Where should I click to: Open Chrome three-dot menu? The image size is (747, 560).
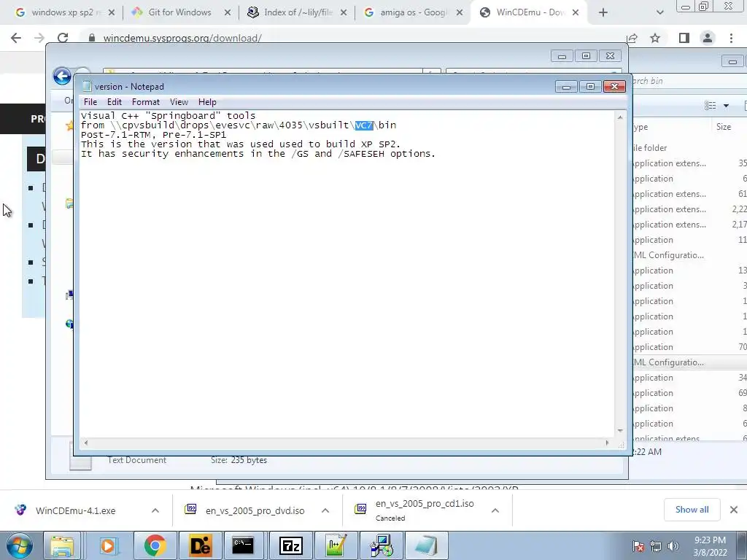tap(731, 38)
